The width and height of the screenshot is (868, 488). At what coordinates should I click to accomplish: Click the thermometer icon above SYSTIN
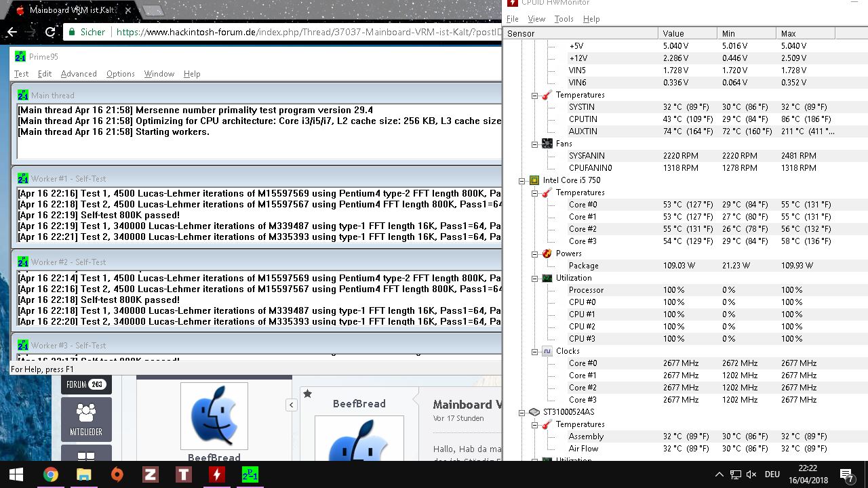(547, 95)
